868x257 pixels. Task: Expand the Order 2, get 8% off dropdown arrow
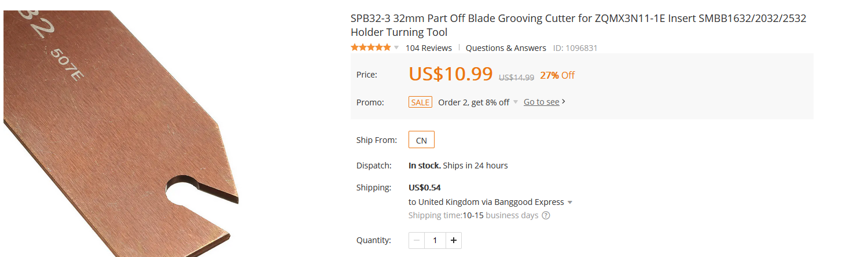(x=516, y=102)
